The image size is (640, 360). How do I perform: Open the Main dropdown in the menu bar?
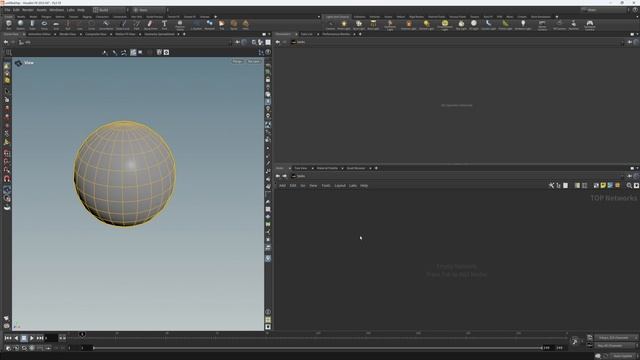tap(149, 10)
